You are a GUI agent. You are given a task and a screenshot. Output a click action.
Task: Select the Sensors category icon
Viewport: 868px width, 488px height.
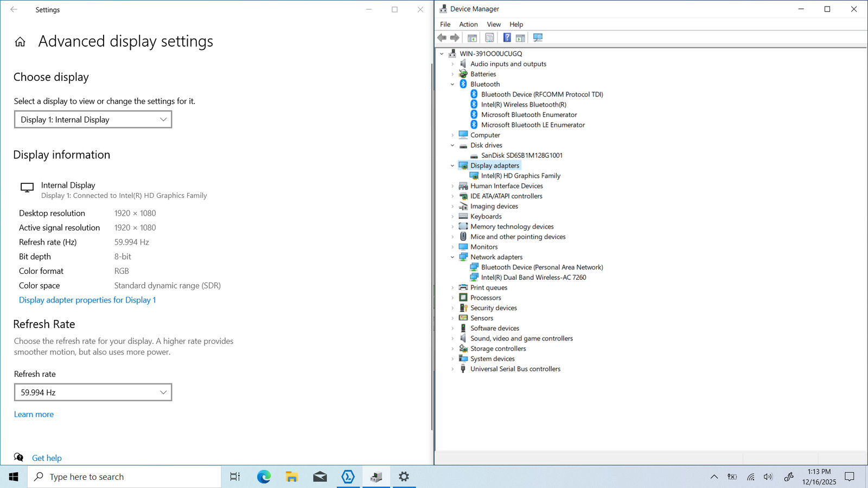pyautogui.click(x=463, y=318)
